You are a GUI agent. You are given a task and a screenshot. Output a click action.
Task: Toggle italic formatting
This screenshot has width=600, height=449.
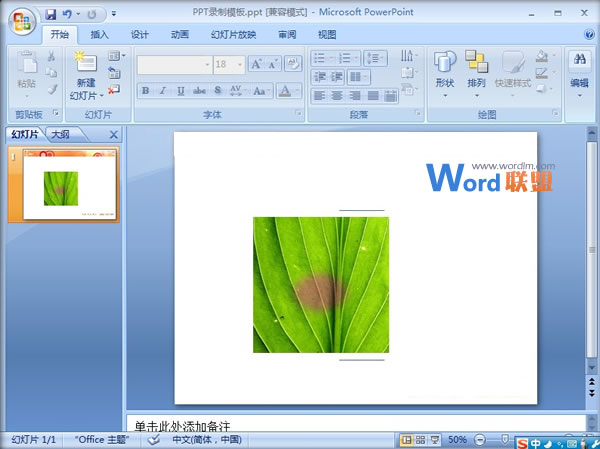point(163,91)
